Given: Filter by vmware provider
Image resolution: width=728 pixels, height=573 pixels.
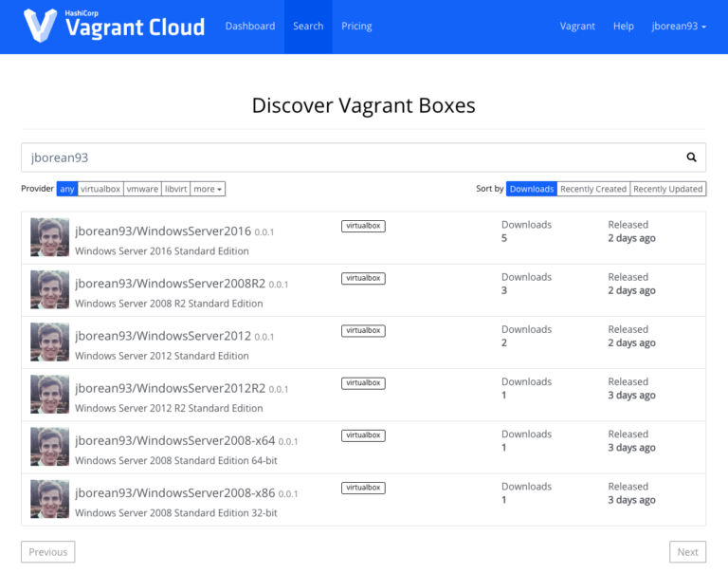Looking at the screenshot, I should (142, 189).
